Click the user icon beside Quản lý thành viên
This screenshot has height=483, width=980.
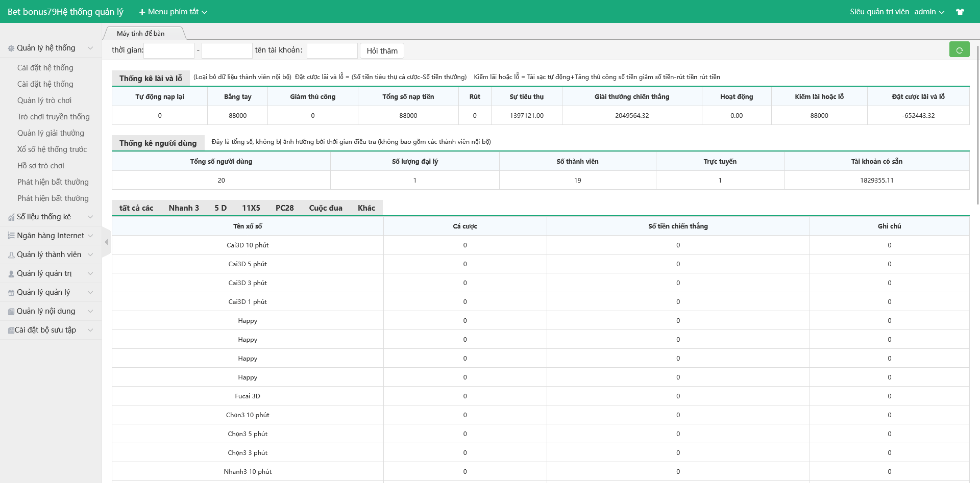point(11,255)
